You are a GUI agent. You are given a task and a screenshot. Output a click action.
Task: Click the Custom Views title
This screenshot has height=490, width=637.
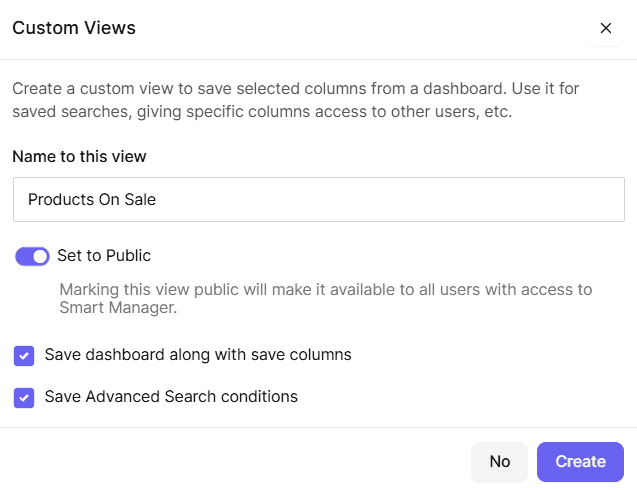[74, 28]
